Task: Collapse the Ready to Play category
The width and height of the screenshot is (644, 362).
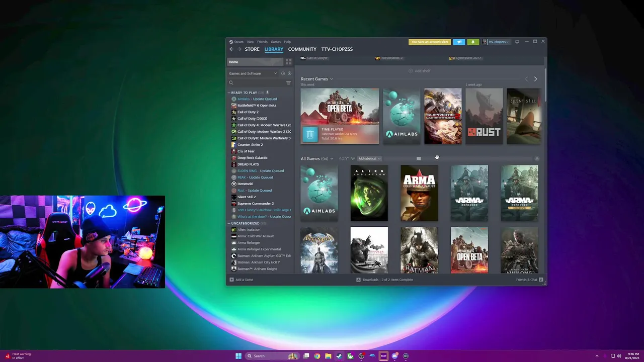Action: coord(229,93)
